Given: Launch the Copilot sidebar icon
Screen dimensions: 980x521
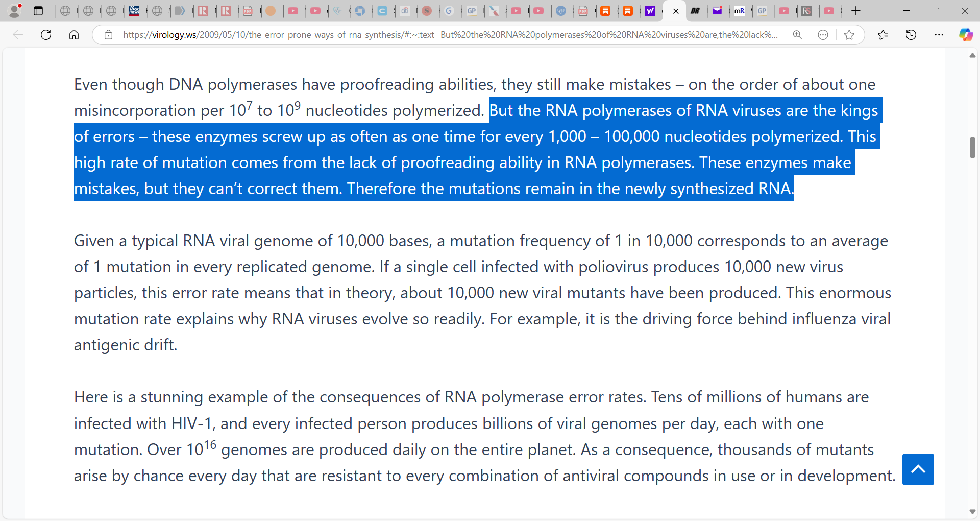Looking at the screenshot, I should pos(966,35).
